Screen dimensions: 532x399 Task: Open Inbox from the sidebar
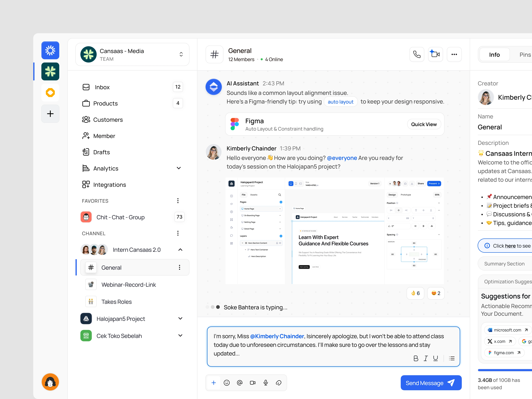pyautogui.click(x=102, y=87)
